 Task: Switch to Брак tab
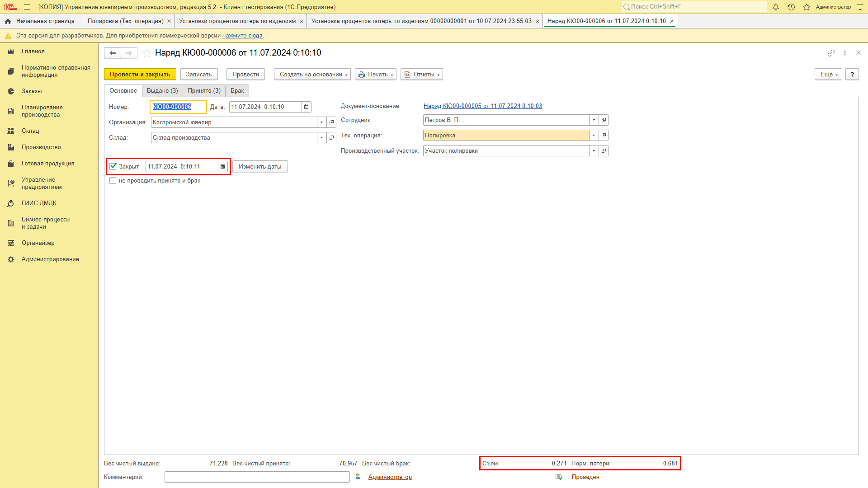237,91
